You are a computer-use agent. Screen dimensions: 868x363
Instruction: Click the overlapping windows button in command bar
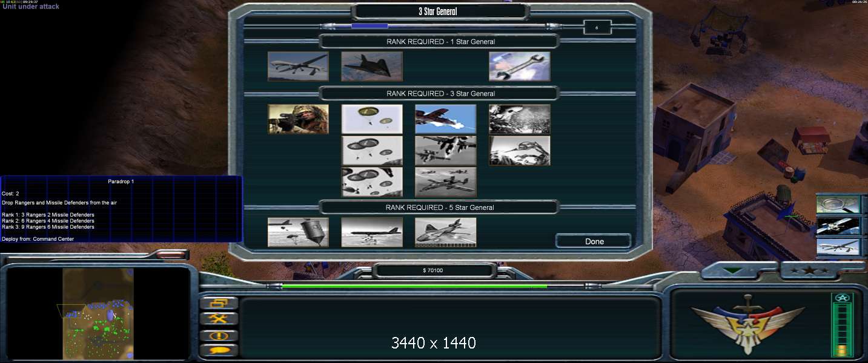pyautogui.click(x=219, y=302)
